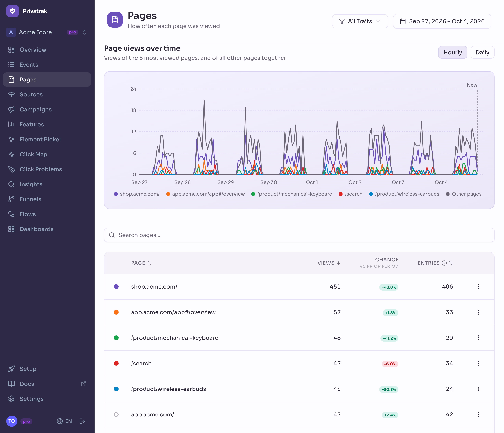Click the TO user avatar
The width and height of the screenshot is (504, 433).
coord(12,421)
